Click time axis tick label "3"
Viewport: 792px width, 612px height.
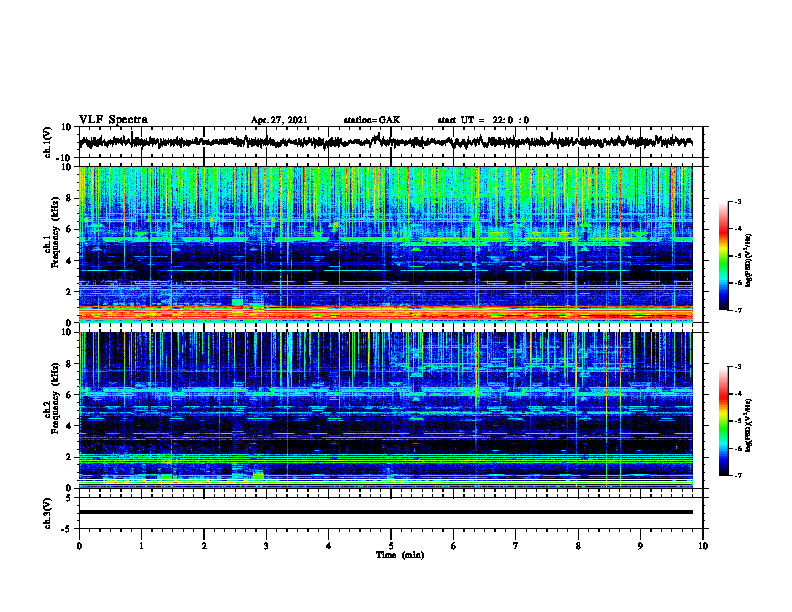click(266, 546)
